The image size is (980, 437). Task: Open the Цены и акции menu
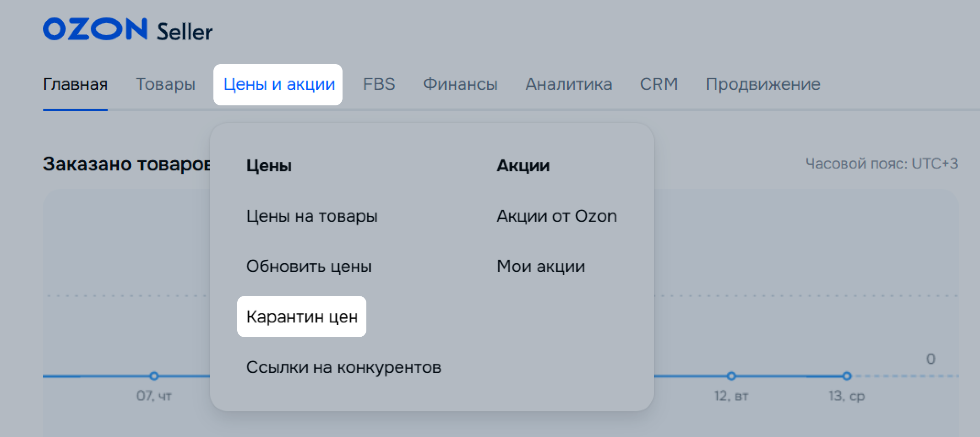point(278,85)
